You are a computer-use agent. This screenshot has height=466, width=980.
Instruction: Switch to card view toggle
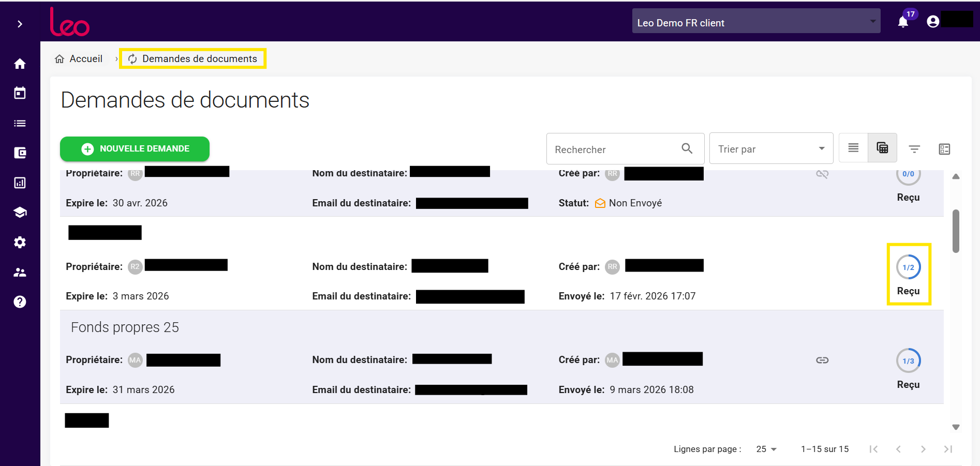[882, 148]
